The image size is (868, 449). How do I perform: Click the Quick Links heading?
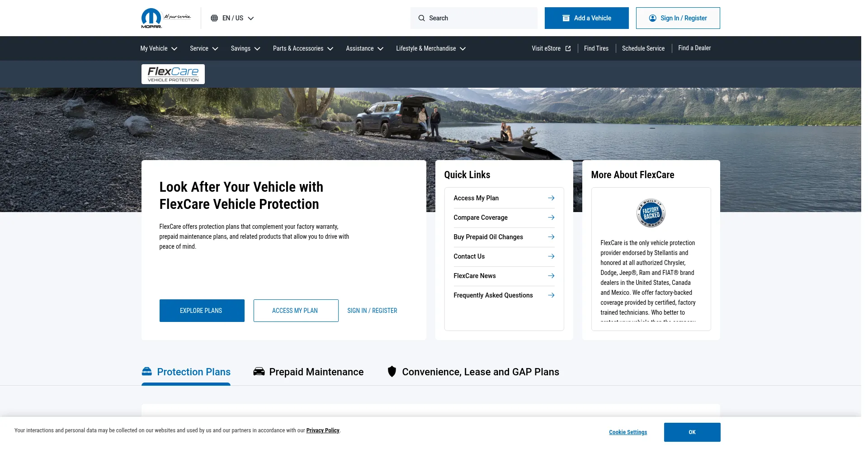click(x=467, y=175)
